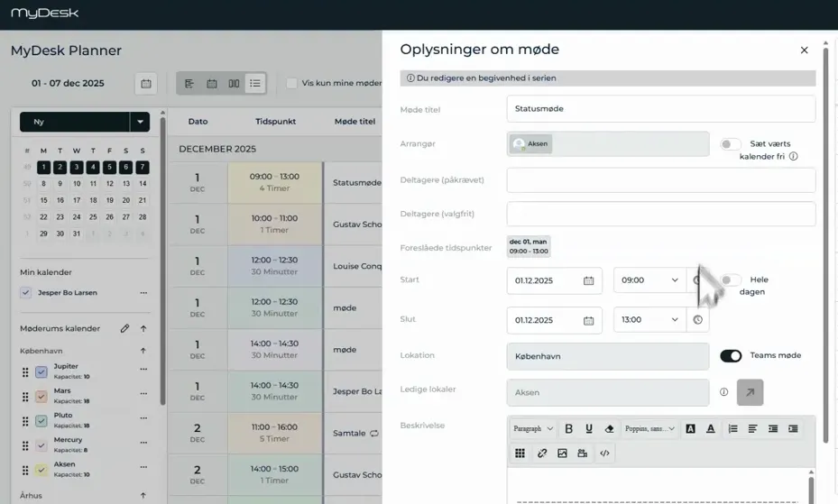Sort by Tidspunkt column header
The width and height of the screenshot is (838, 504).
click(x=275, y=122)
